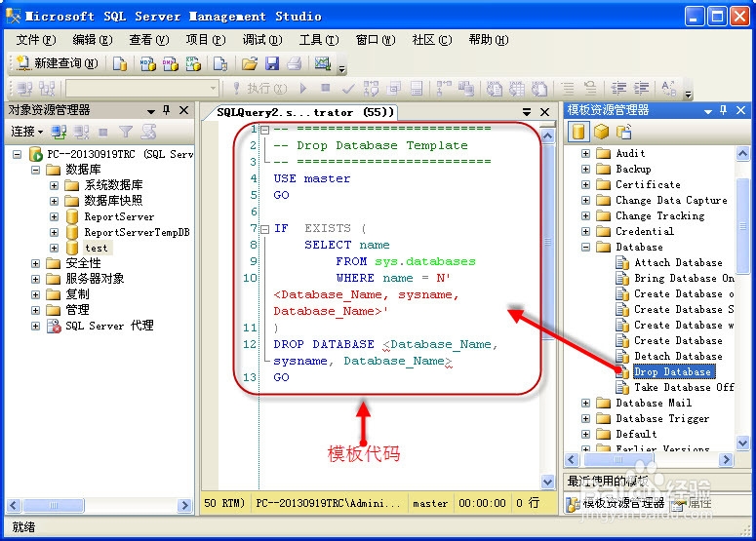Collapse the Database template folder
This screenshot has height=541, width=756.
(x=585, y=248)
